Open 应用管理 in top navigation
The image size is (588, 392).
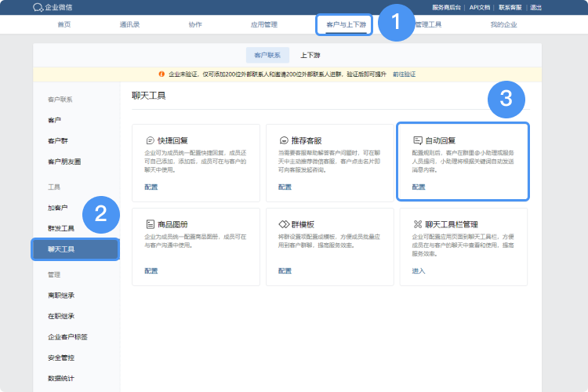coord(263,25)
